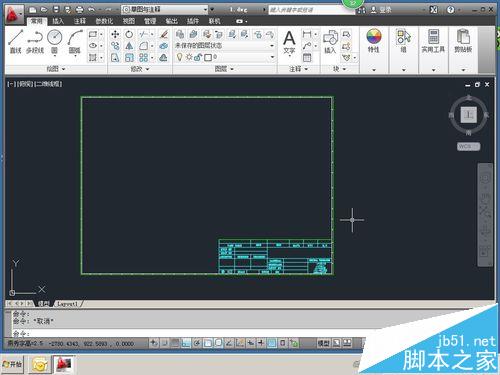Expand the 绘图 panel title

tap(55, 69)
